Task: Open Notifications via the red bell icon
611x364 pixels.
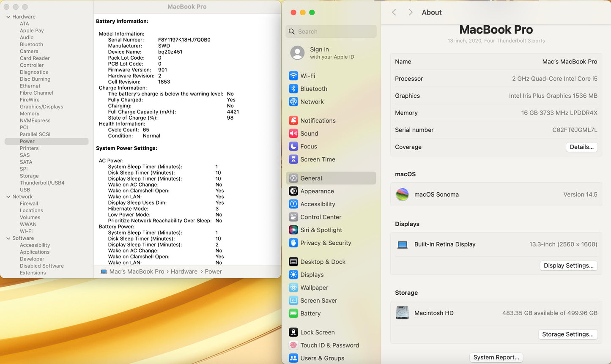Action: (293, 120)
